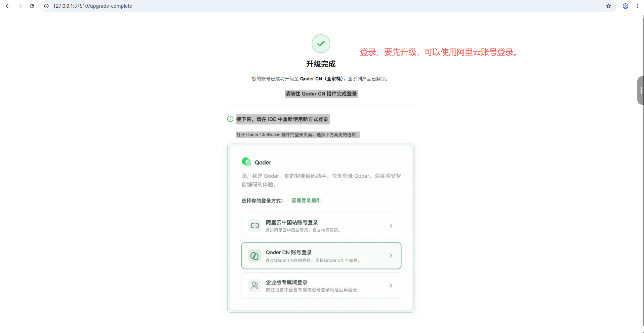Click the Aliyun bracket icon

coord(255,226)
